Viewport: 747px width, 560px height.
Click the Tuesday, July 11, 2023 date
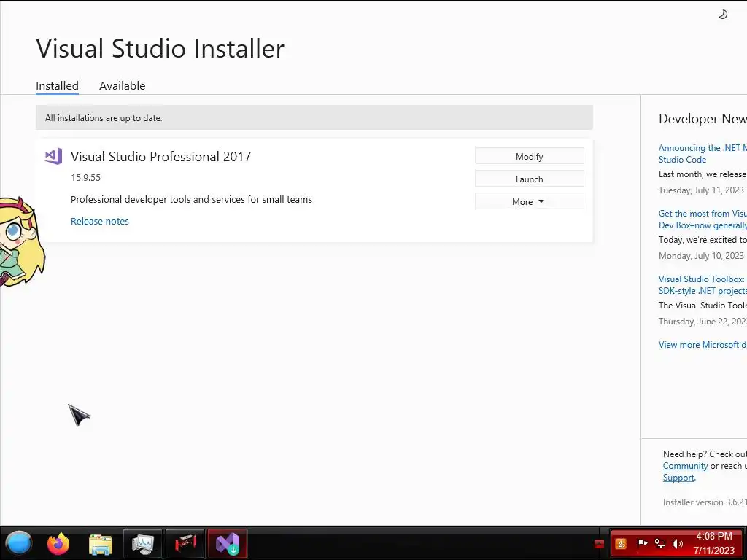tap(701, 190)
